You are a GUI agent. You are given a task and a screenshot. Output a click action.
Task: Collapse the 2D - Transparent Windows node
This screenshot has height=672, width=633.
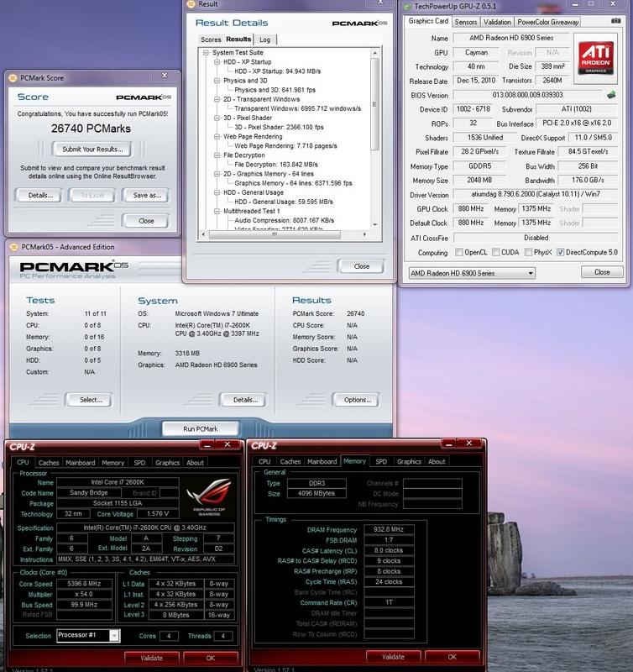(217, 99)
